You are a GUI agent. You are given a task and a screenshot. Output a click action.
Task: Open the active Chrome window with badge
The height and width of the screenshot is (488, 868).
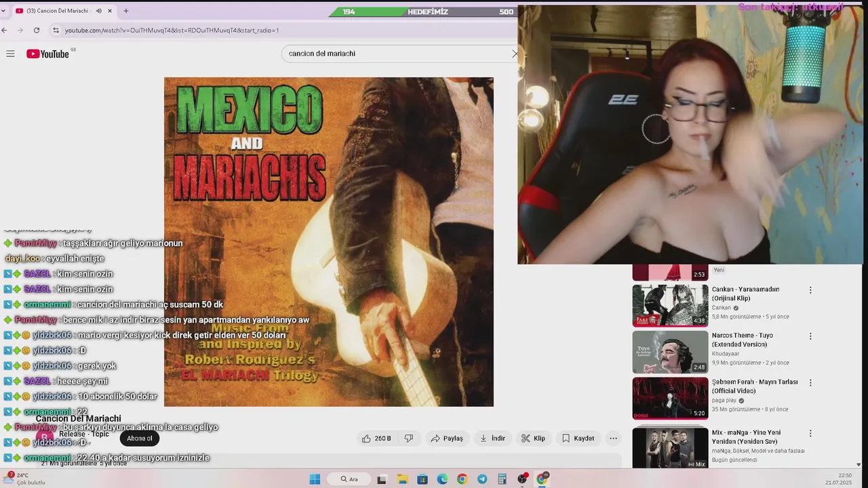click(542, 479)
